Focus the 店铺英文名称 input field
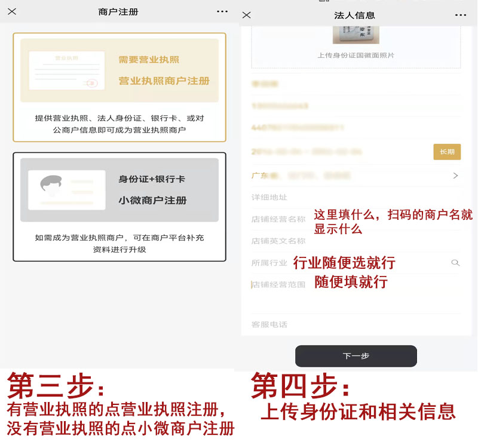The height and width of the screenshot is (448, 478). [356, 241]
